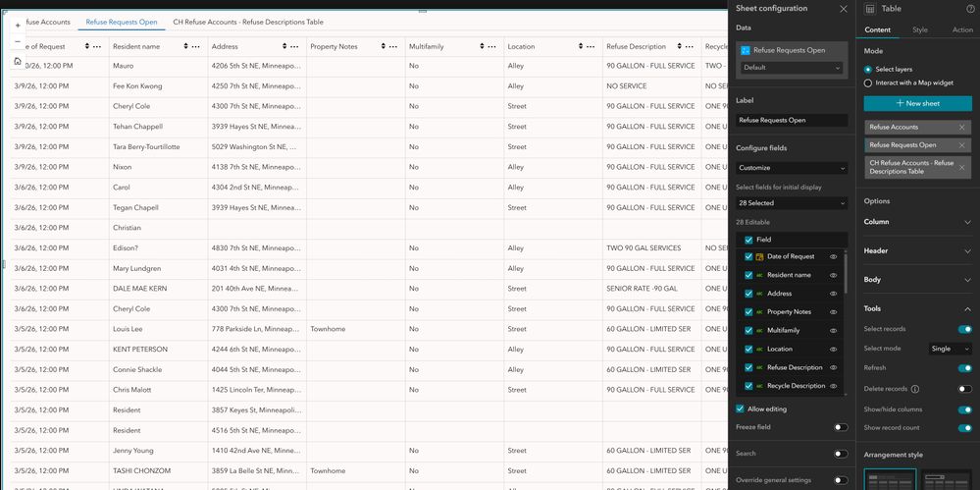Select the first arrangement style thumbnail
Image resolution: width=980 pixels, height=490 pixels.
click(x=890, y=480)
